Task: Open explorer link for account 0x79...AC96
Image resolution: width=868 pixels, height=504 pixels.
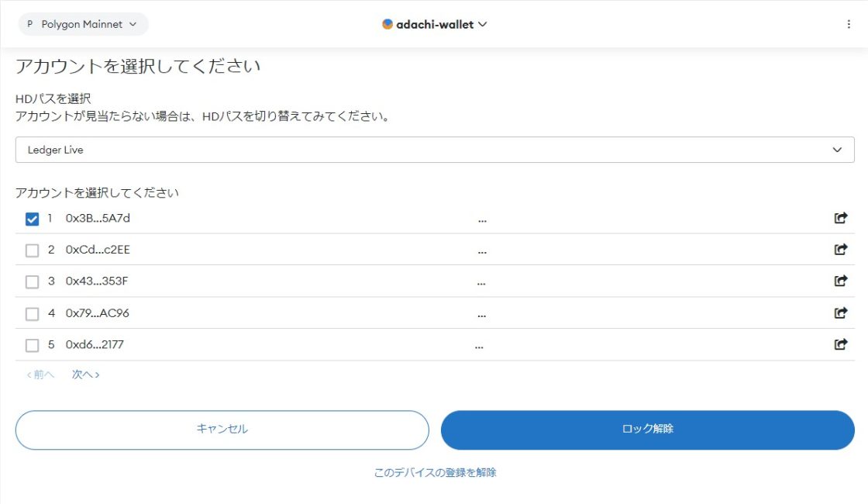Action: pos(840,313)
